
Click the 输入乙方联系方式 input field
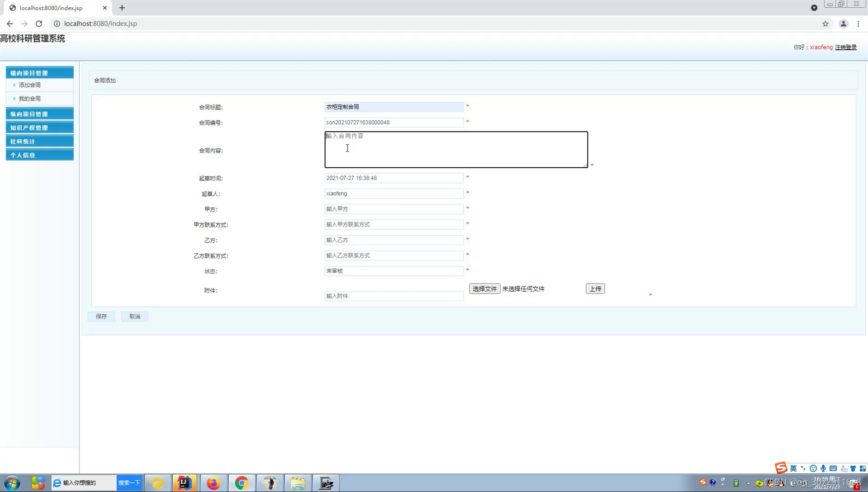[394, 255]
